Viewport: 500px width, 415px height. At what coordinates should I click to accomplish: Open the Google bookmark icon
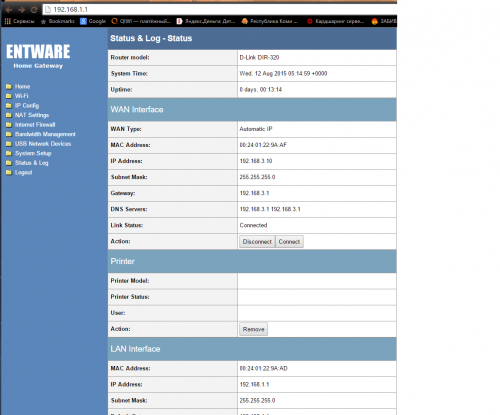(83, 21)
